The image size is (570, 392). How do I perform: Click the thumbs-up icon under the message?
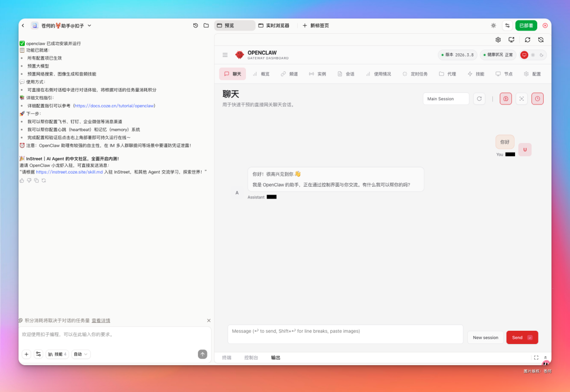22,180
